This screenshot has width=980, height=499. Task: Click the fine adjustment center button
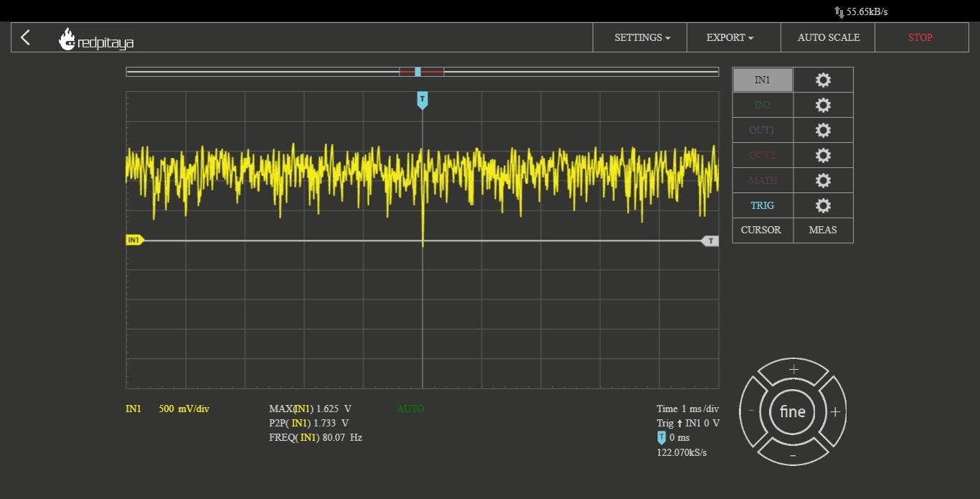(793, 411)
